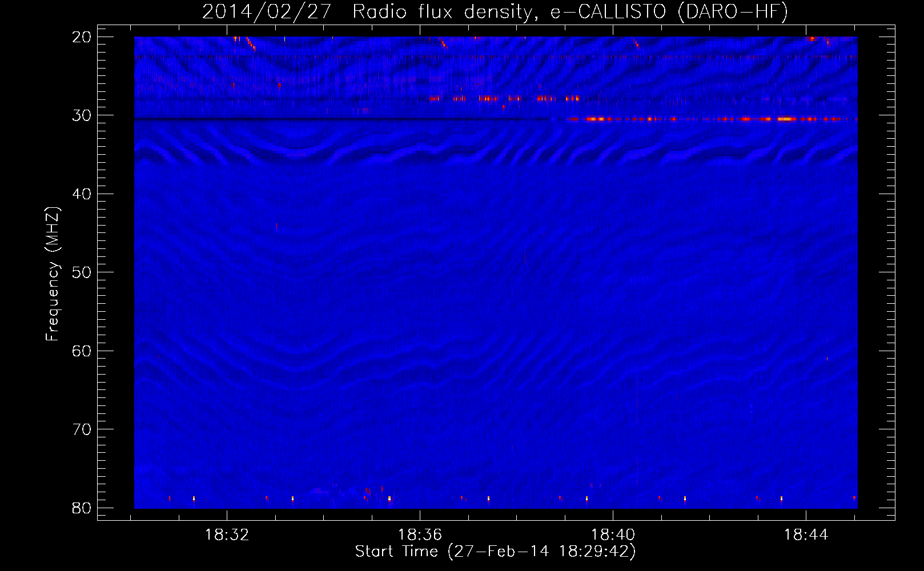
Task: Click the 40 MHz frequency tick label
Action: 82,194
